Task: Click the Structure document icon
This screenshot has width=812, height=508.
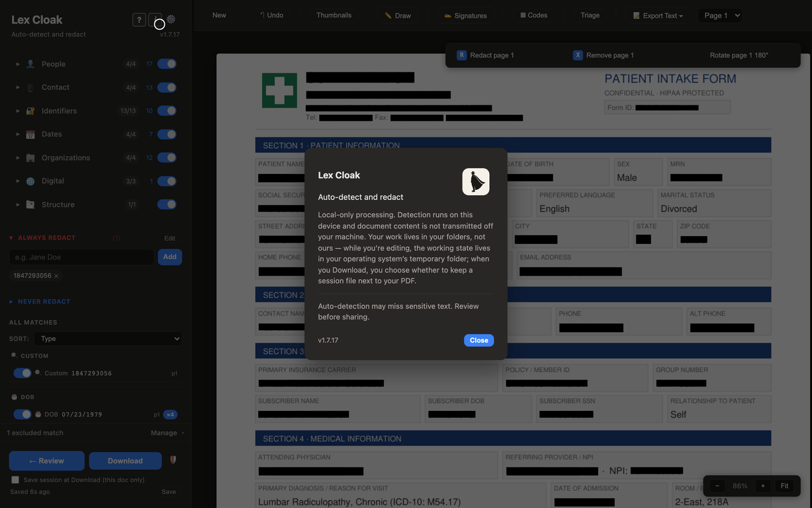Action: [x=30, y=204]
